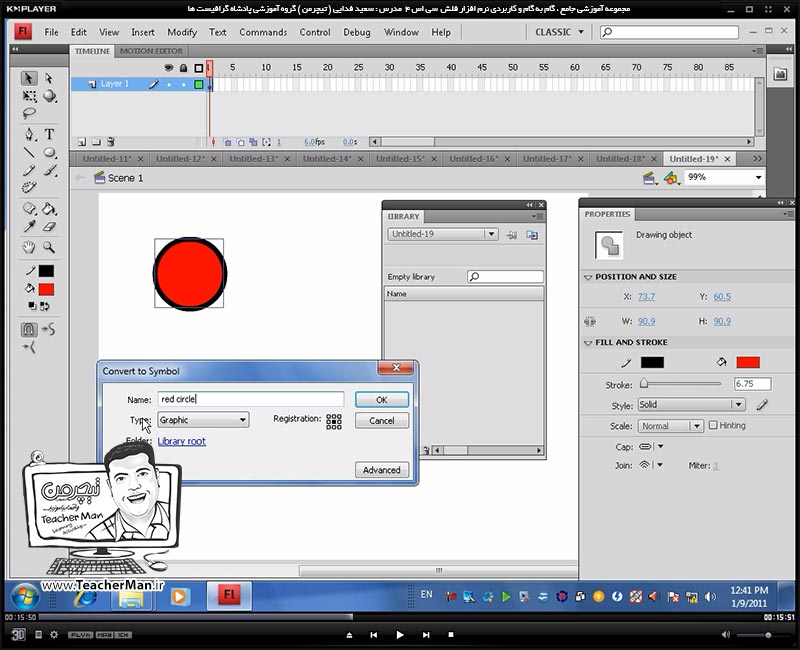The width and height of the screenshot is (800, 650).
Task: Click the Advanced button
Action: [x=382, y=470]
